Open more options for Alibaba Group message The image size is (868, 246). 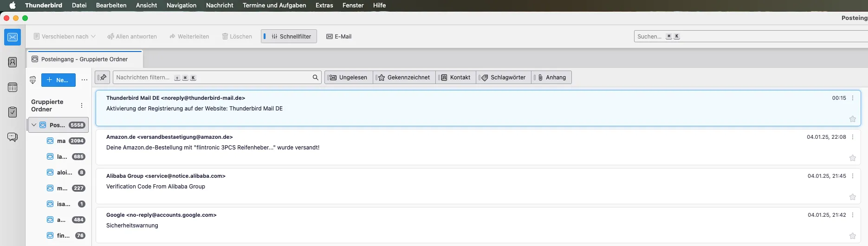pyautogui.click(x=853, y=176)
